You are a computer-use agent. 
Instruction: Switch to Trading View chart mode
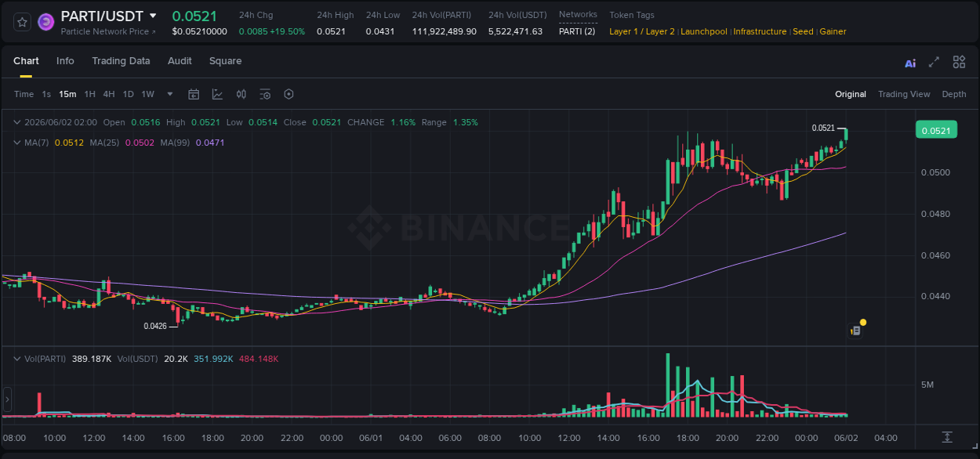904,94
